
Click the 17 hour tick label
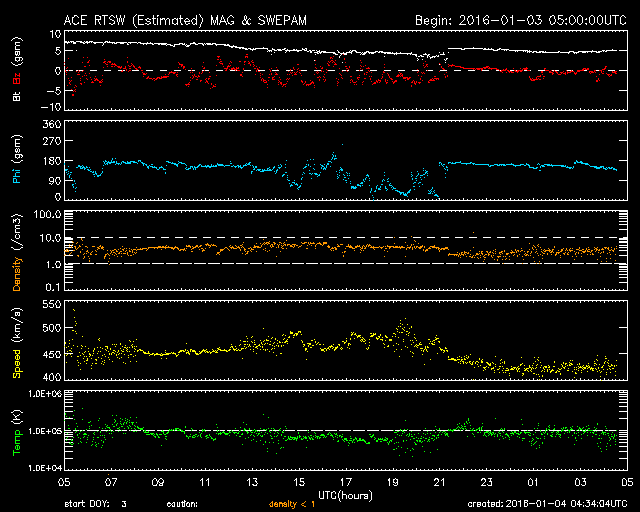coord(345,482)
